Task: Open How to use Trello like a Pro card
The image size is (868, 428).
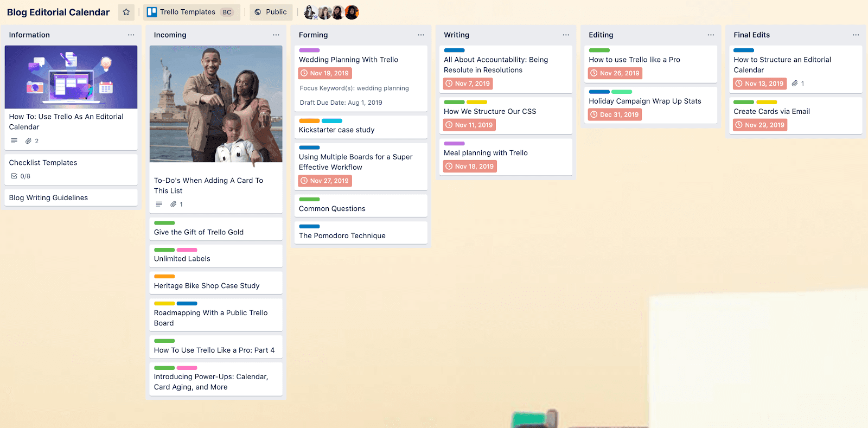Action: click(650, 64)
